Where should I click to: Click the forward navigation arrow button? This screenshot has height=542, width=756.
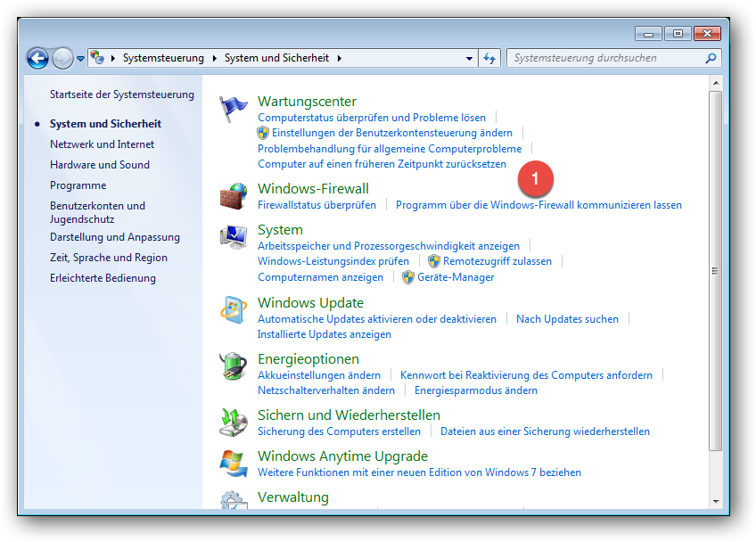(62, 59)
